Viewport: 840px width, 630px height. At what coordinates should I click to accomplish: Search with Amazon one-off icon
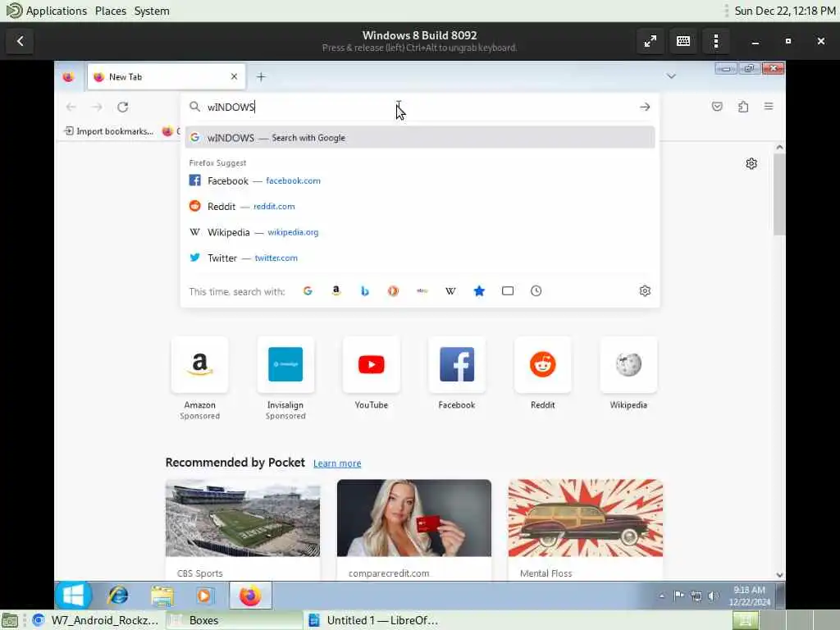click(336, 291)
